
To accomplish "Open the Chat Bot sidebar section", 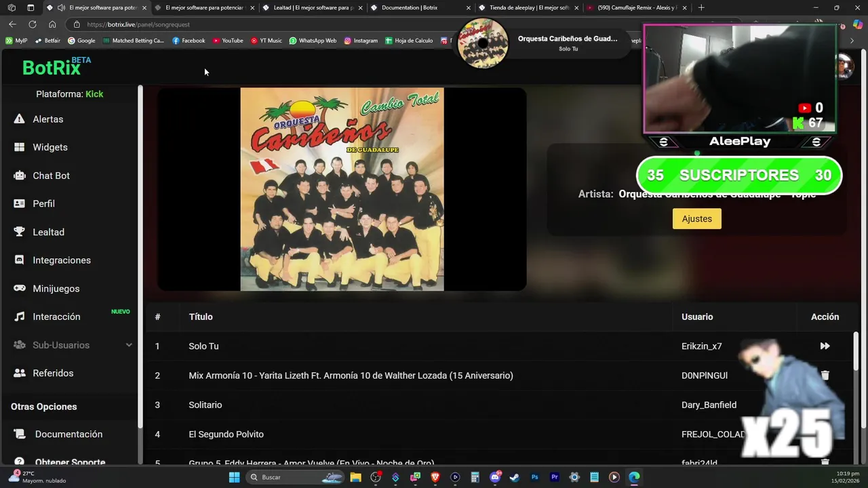I will pos(42,176).
